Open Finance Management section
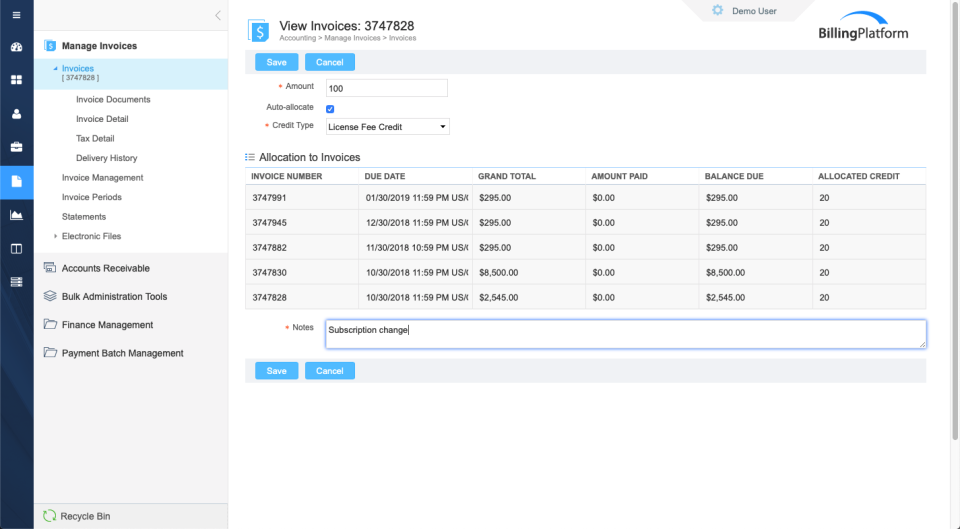The image size is (960, 529). pos(107,325)
